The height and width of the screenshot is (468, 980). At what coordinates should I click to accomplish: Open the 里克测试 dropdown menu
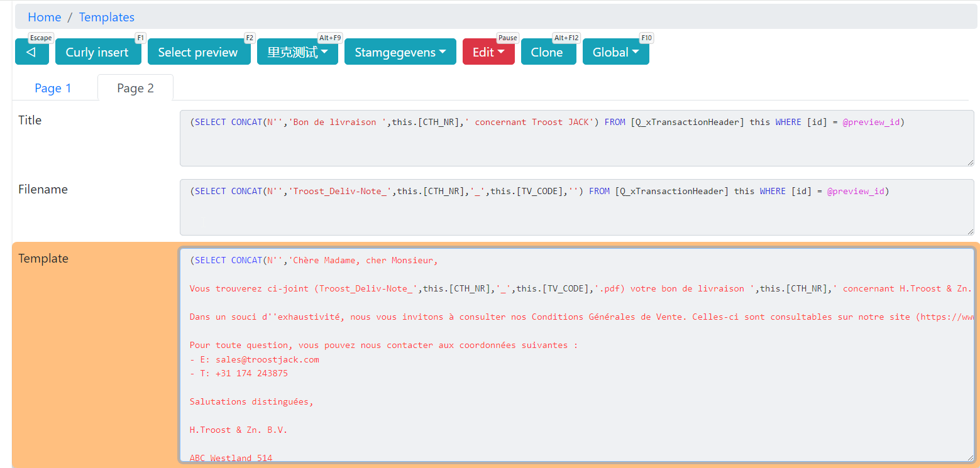tap(297, 52)
